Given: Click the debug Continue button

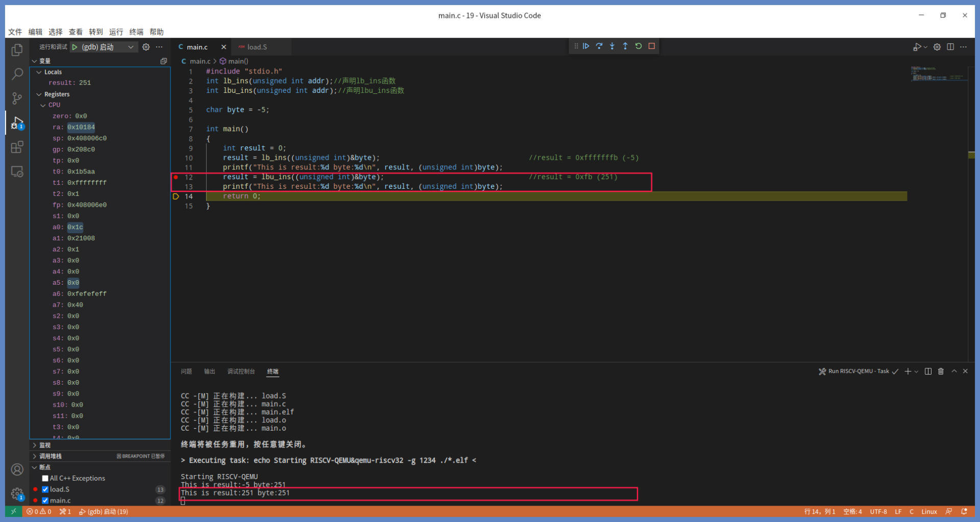Looking at the screenshot, I should coord(586,46).
